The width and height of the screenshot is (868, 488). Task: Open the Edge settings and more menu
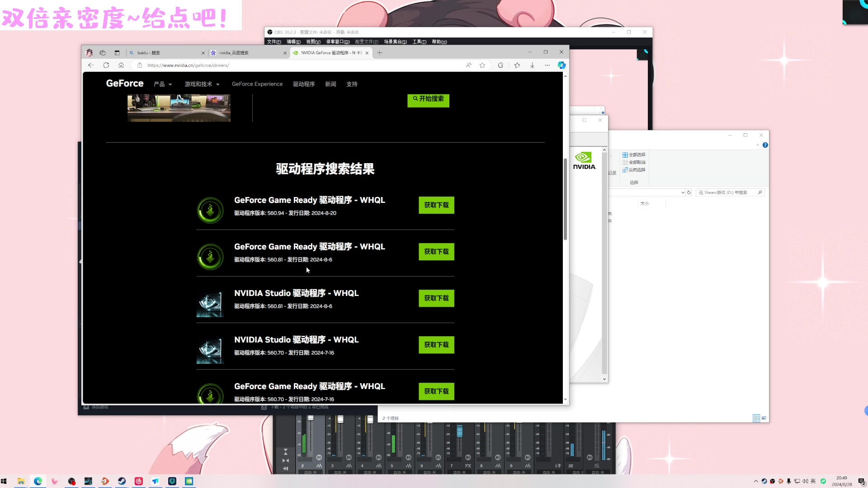coord(547,65)
